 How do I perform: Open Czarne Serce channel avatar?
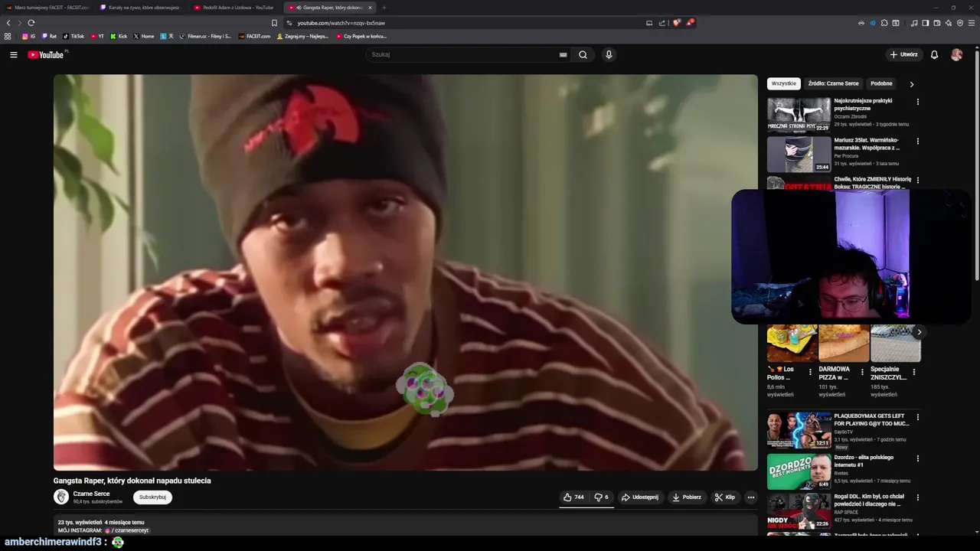tap(61, 497)
